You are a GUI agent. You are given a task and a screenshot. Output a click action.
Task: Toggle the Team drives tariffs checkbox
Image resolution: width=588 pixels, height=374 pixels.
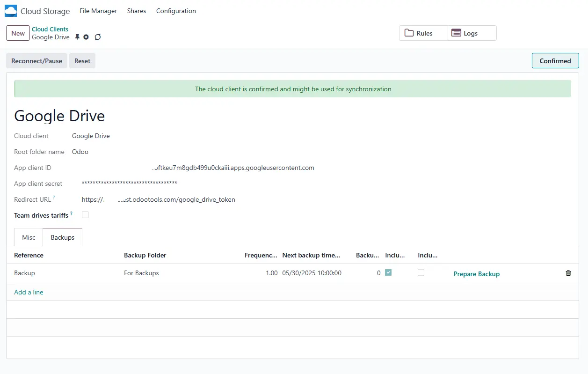(85, 215)
